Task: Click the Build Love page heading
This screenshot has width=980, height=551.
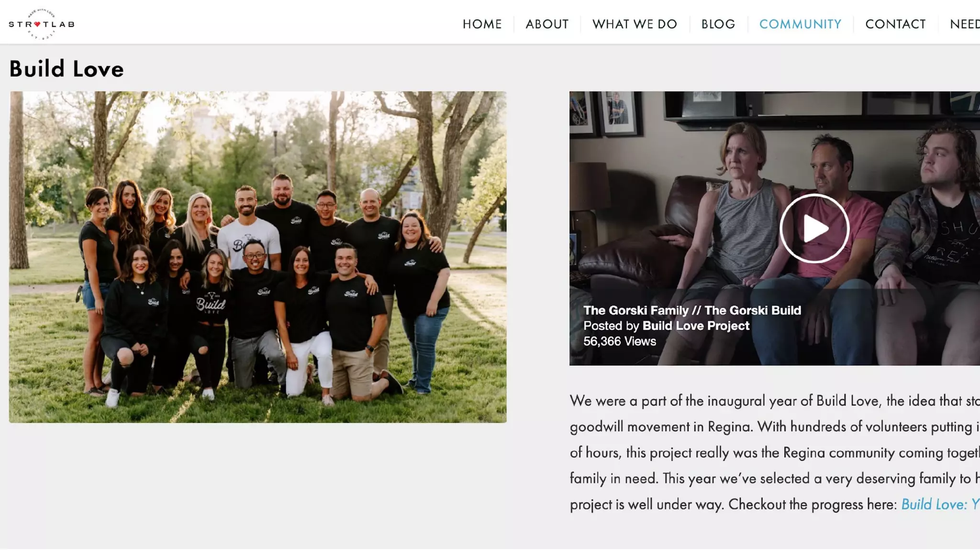Action: [67, 69]
